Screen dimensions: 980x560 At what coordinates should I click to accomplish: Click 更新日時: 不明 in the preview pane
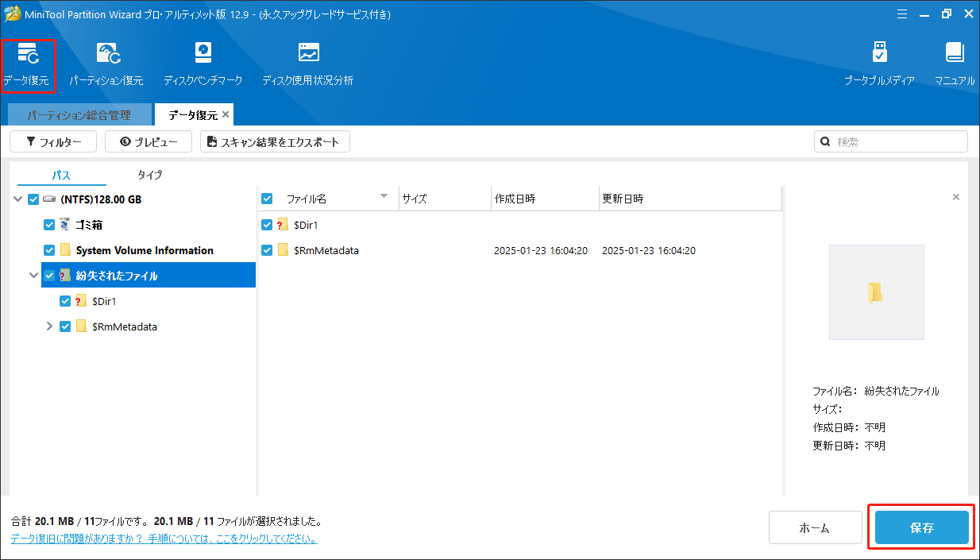[x=849, y=446]
